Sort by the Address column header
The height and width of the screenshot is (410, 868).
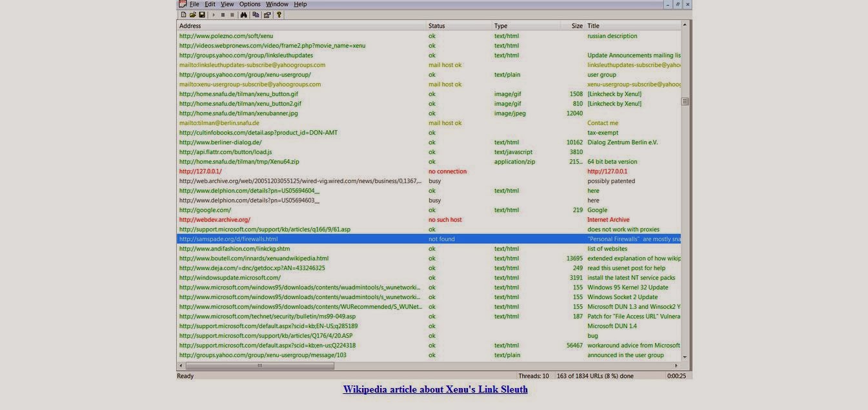click(x=301, y=26)
